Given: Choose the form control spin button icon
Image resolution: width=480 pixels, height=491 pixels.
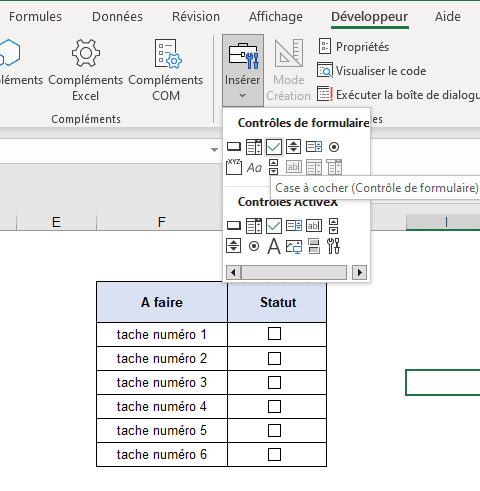Looking at the screenshot, I should pos(294,147).
